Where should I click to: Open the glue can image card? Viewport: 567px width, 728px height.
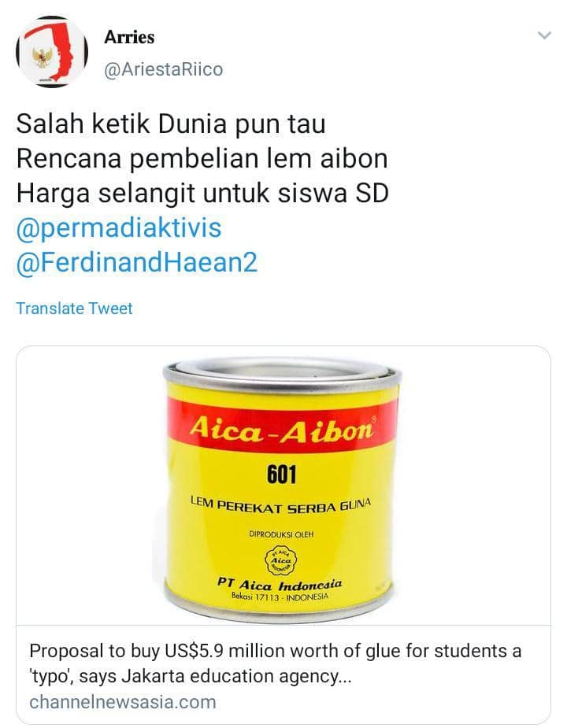coord(283,486)
